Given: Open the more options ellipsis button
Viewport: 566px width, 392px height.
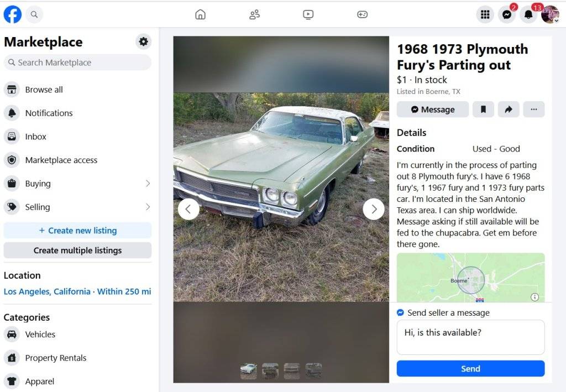Looking at the screenshot, I should coord(533,109).
